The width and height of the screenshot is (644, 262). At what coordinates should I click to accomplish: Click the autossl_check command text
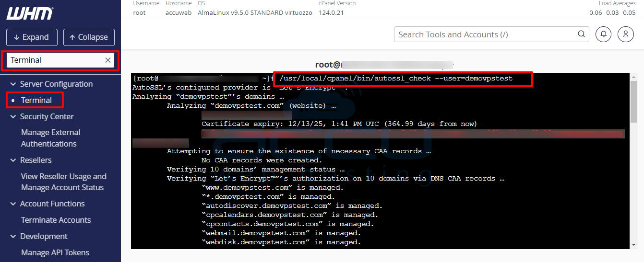click(396, 78)
